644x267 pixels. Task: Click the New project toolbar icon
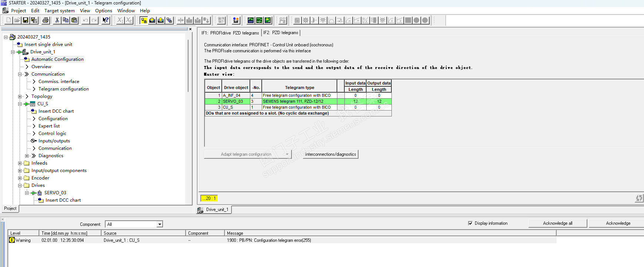[x=9, y=20]
